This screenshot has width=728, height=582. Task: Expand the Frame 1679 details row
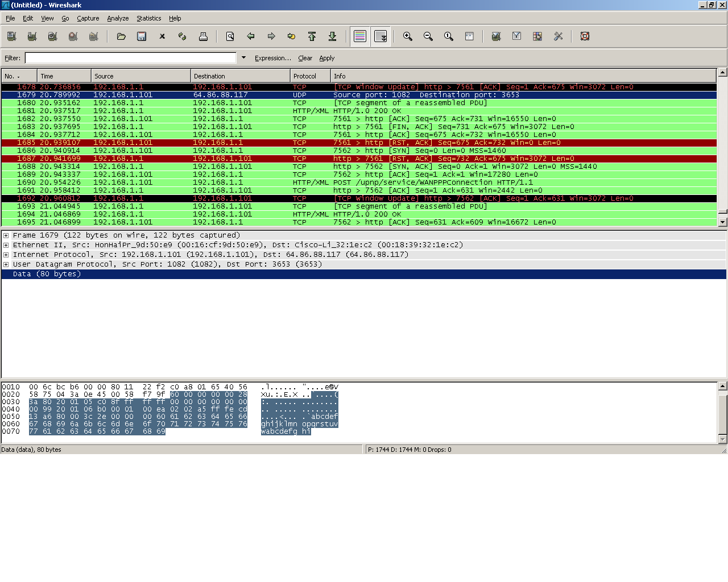tap(5, 235)
